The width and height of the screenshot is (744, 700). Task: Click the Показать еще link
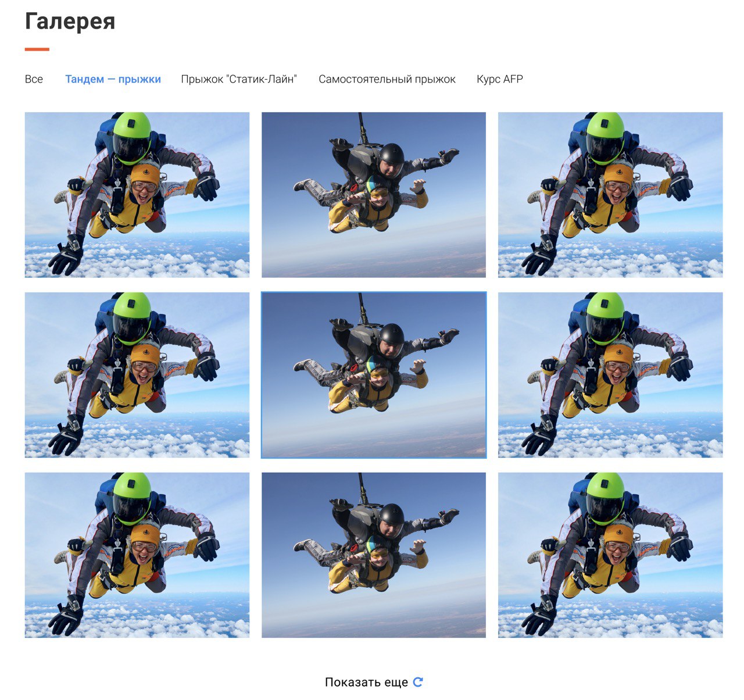coord(367,682)
